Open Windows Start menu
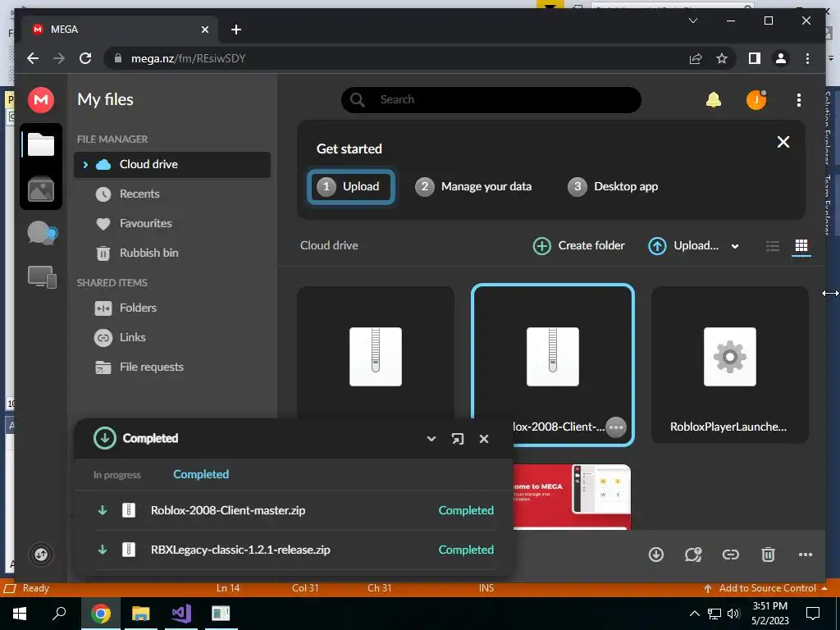The image size is (840, 630). [20, 614]
